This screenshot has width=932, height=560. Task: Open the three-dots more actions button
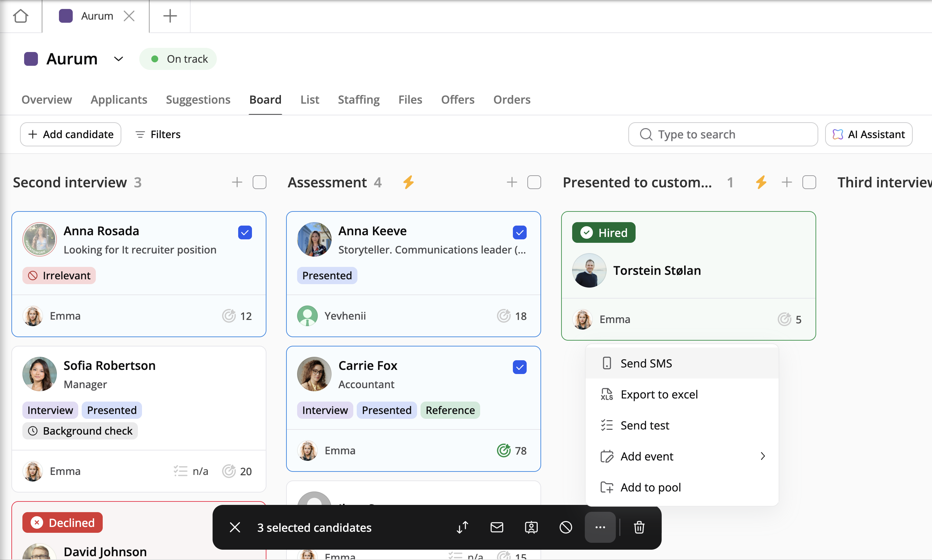(600, 527)
